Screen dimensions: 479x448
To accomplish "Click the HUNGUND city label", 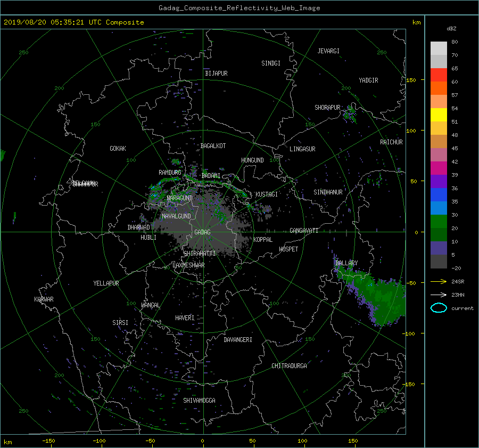I will click(252, 160).
